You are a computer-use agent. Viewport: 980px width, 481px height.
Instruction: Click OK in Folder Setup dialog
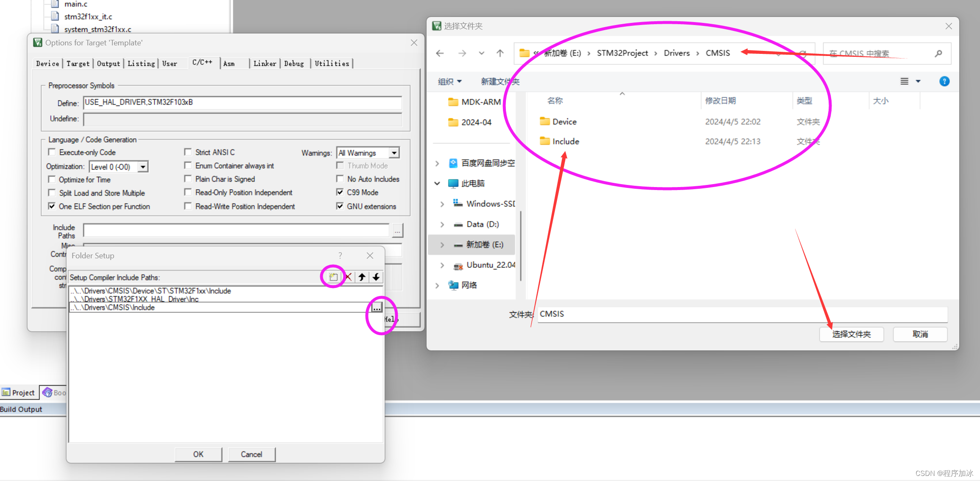tap(198, 454)
